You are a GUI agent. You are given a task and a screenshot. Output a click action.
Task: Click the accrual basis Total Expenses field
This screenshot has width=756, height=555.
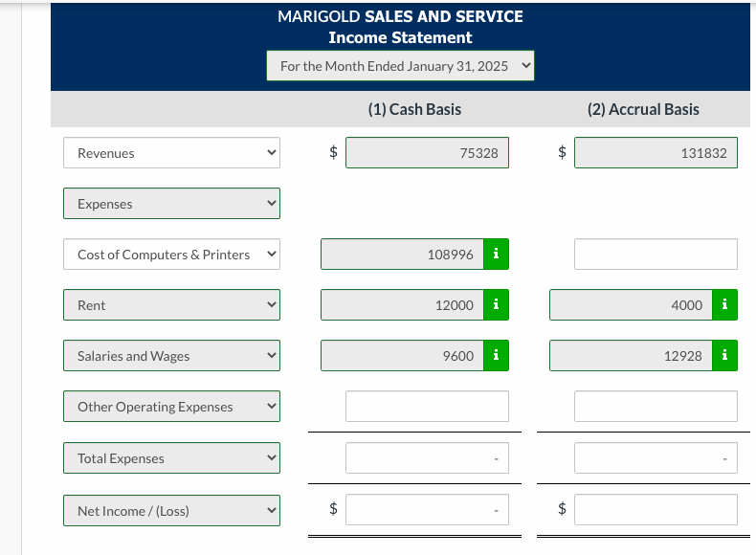point(656,458)
